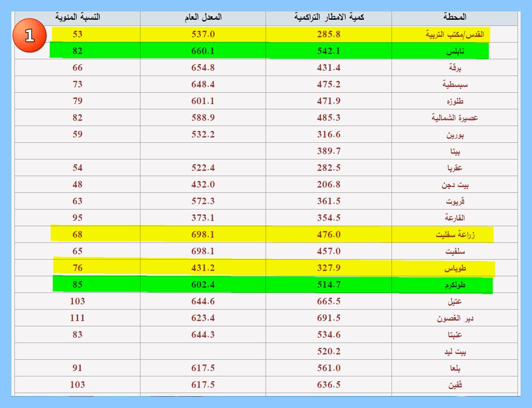Click the برقة station name
Image resolution: width=532 pixels, height=408 pixels.
455,68
